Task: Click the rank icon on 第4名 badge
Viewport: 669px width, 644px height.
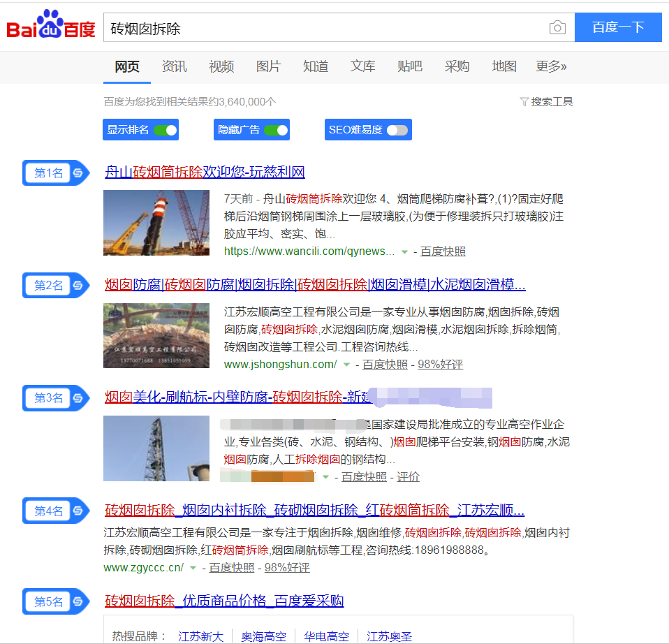Action: tap(78, 511)
